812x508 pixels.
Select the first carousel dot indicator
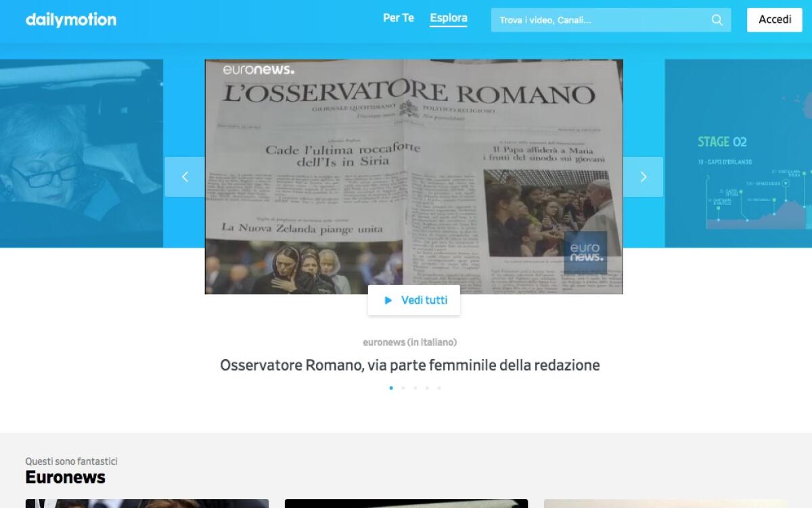(x=391, y=388)
